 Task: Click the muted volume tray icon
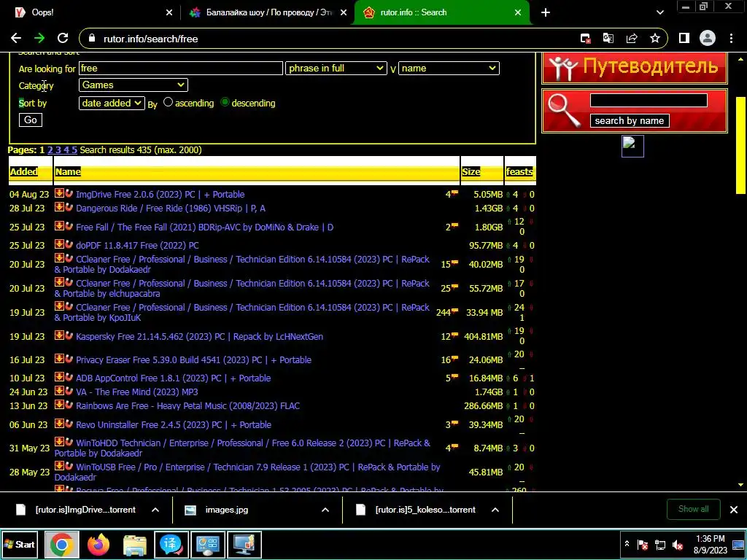click(677, 545)
